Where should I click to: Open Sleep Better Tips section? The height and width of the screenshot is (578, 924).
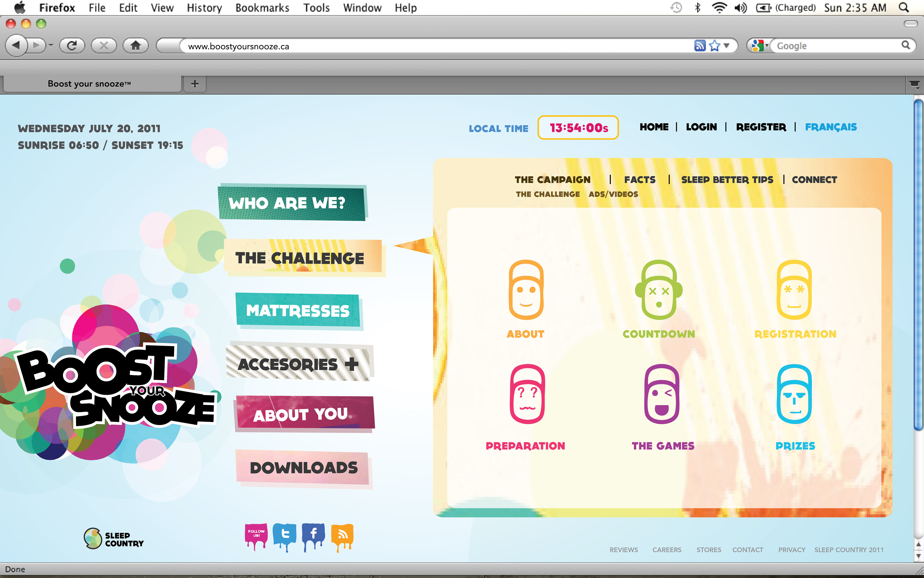[727, 179]
